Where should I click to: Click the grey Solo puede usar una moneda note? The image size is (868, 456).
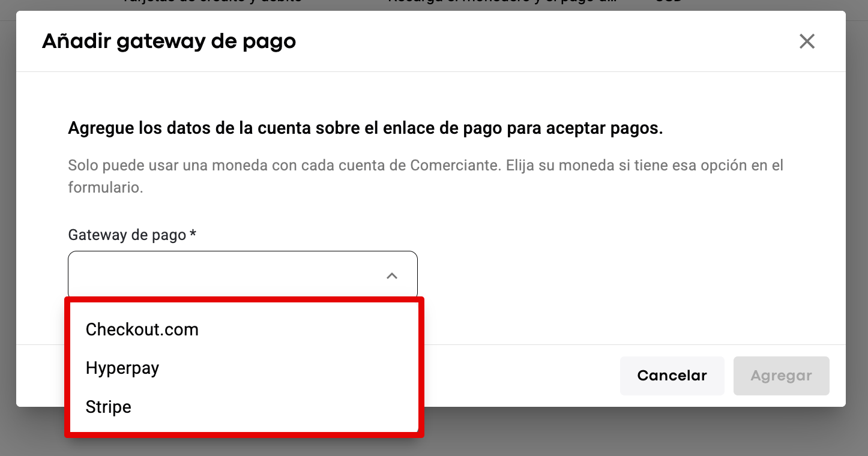426,176
